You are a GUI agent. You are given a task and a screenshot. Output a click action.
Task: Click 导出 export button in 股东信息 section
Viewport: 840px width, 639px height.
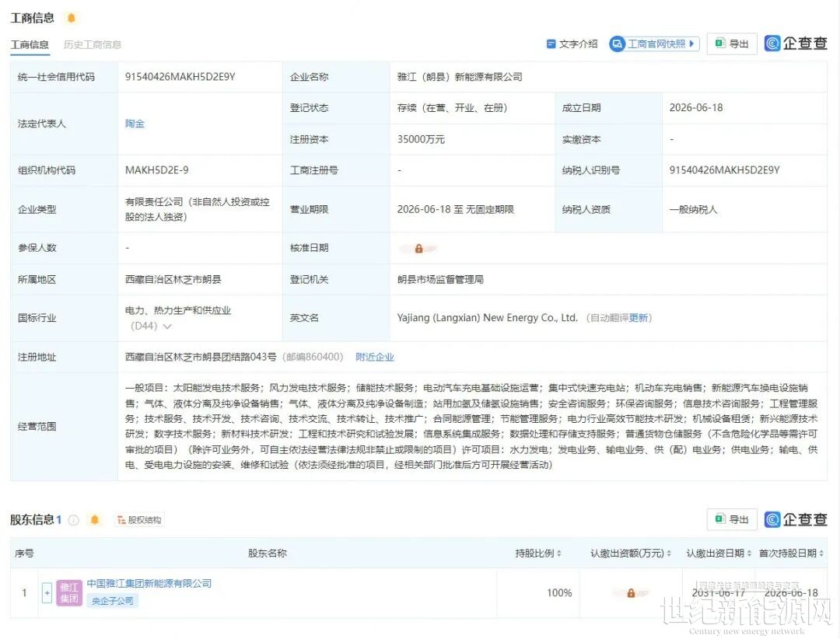tap(732, 519)
